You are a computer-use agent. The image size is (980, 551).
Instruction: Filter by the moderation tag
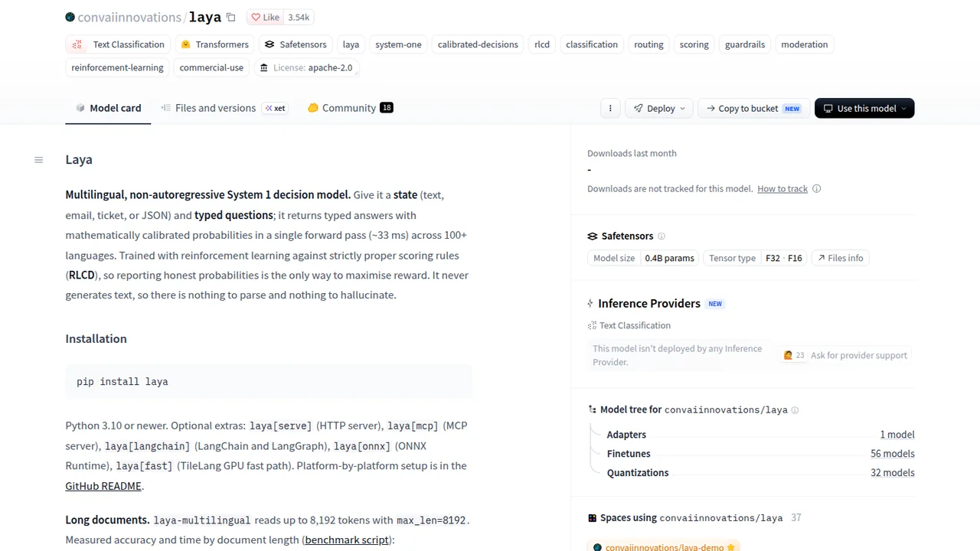(x=805, y=44)
